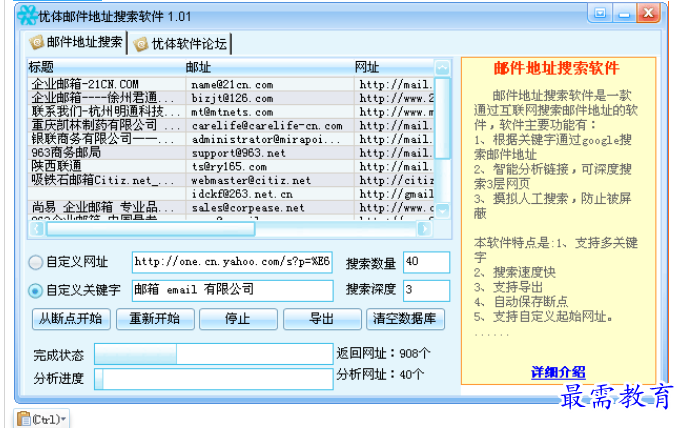Select row with sales@corpease.net
682x428 pixels.
(231, 207)
